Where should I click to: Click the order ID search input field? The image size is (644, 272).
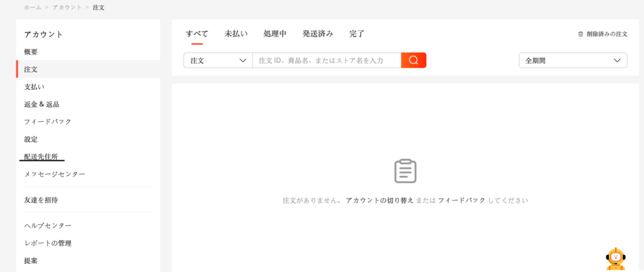pyautogui.click(x=326, y=60)
